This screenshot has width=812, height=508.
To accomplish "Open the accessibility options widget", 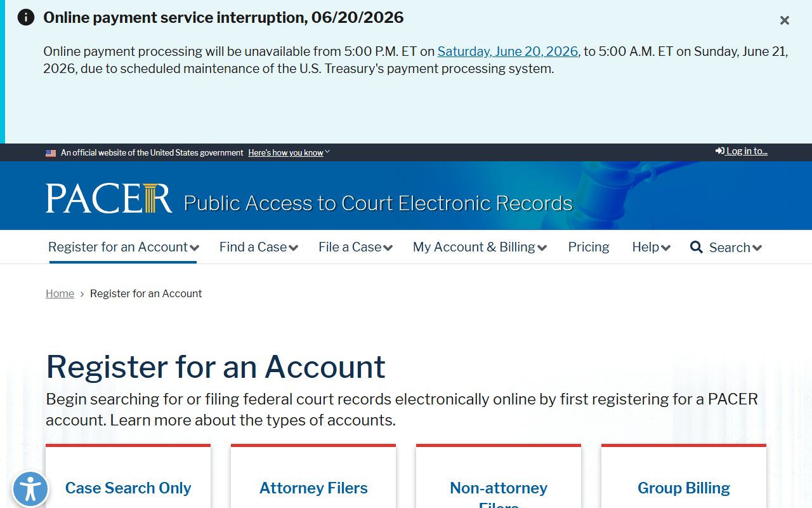I will coord(30,490).
